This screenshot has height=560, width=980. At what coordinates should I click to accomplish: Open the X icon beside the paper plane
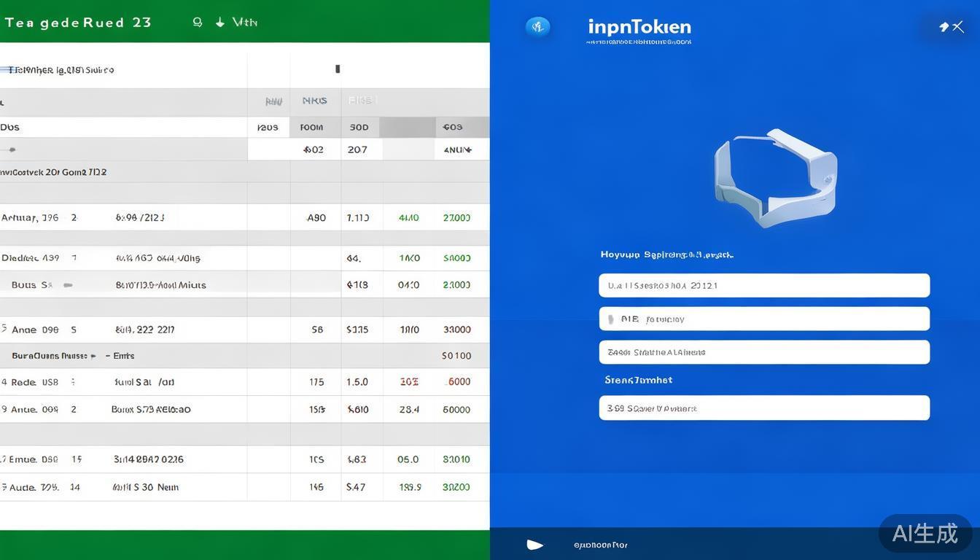click(x=958, y=26)
